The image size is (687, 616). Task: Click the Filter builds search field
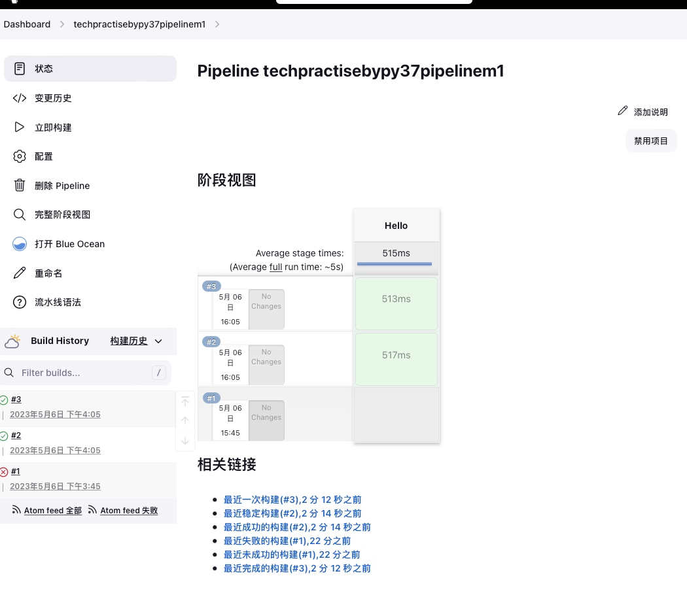pyautogui.click(x=85, y=373)
